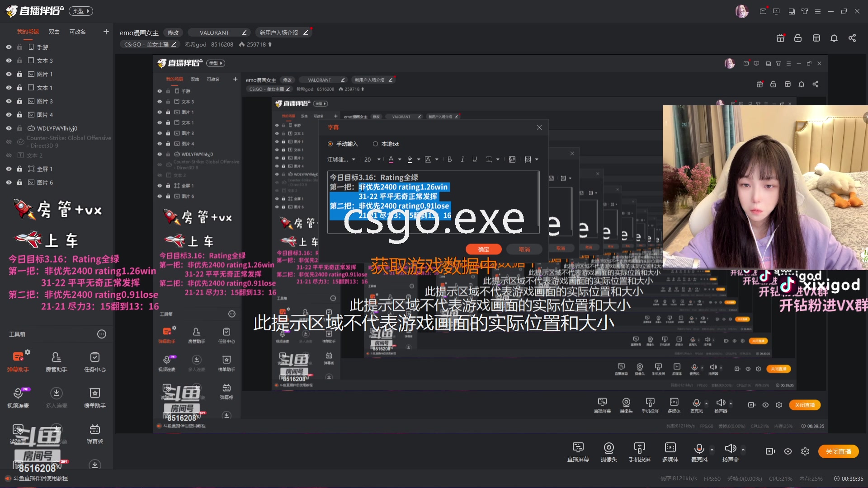This screenshot has height=488, width=868.
Task: Open the outermost 斗鱼直播伴侣使用教程 link
Action: click(x=41, y=478)
